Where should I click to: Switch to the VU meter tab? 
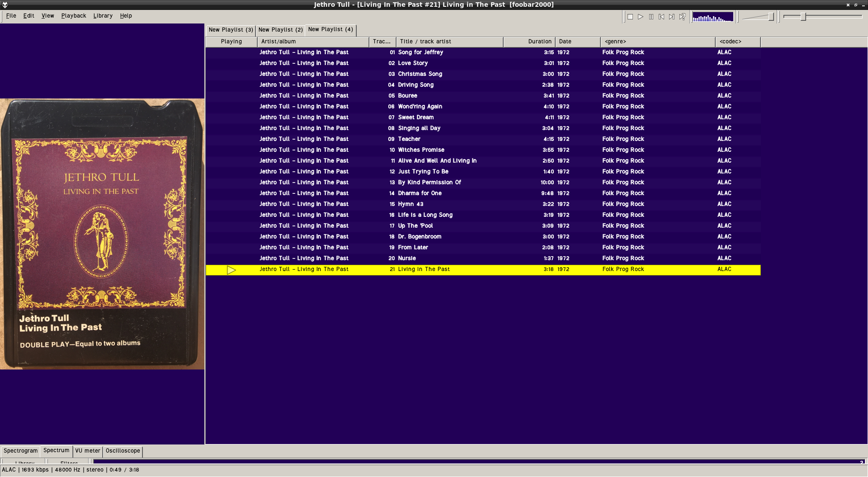coord(88,451)
